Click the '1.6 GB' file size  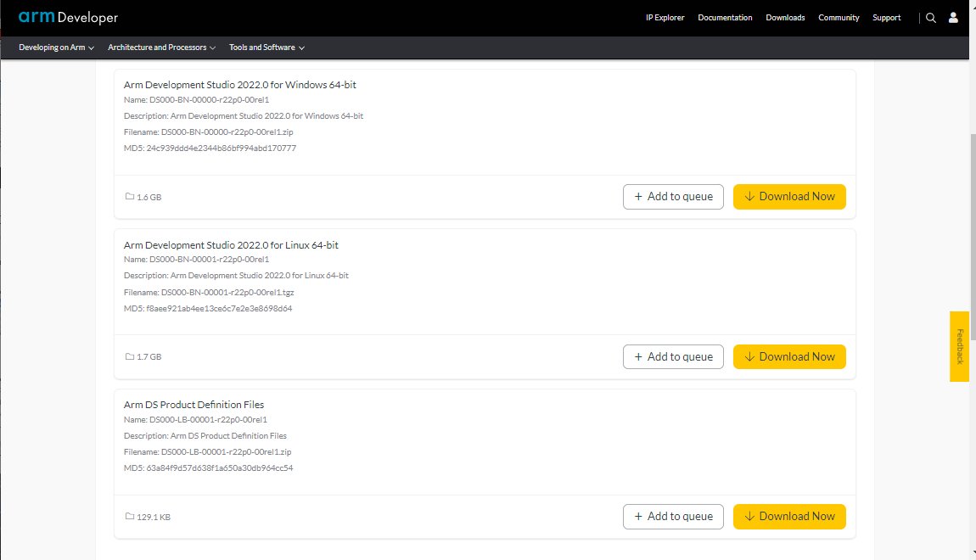click(x=149, y=197)
